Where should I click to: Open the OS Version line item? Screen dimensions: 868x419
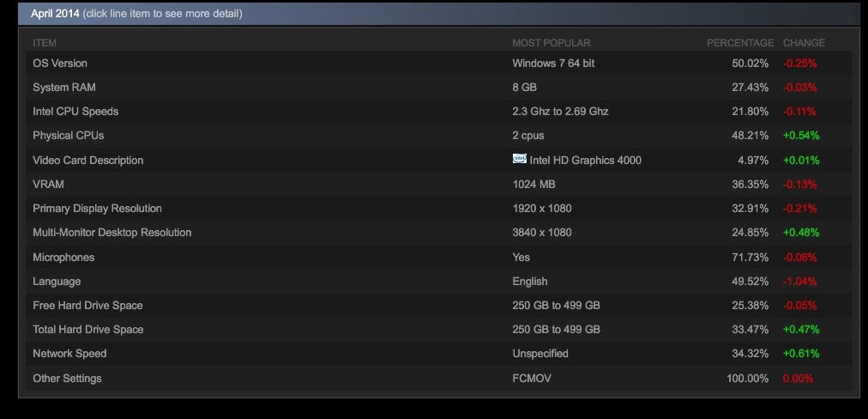(439, 64)
